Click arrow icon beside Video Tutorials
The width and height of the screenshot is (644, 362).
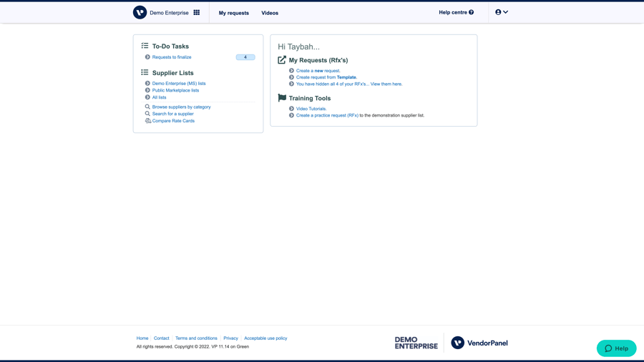pos(292,109)
